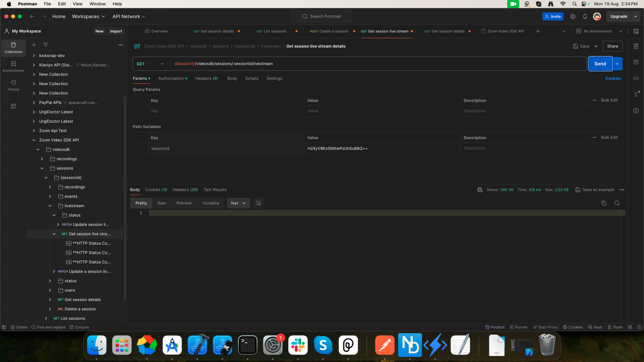Open the No environment dropdown

[x=599, y=31]
